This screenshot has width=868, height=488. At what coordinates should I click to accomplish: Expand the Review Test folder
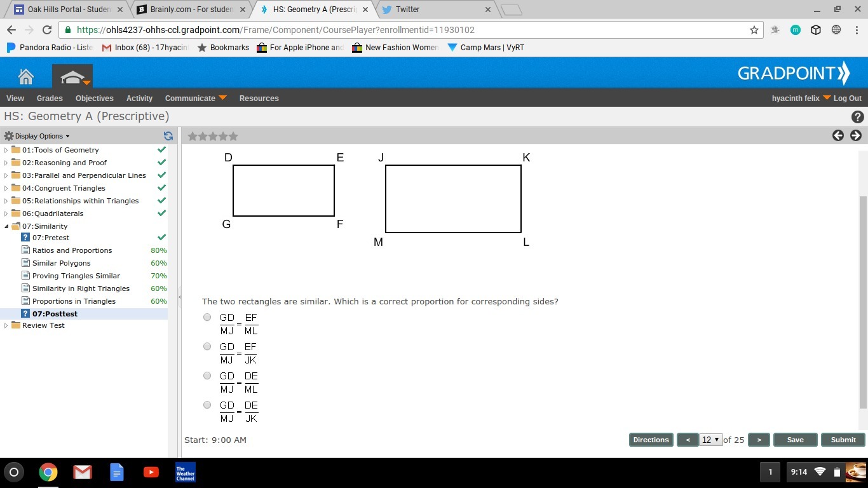6,325
